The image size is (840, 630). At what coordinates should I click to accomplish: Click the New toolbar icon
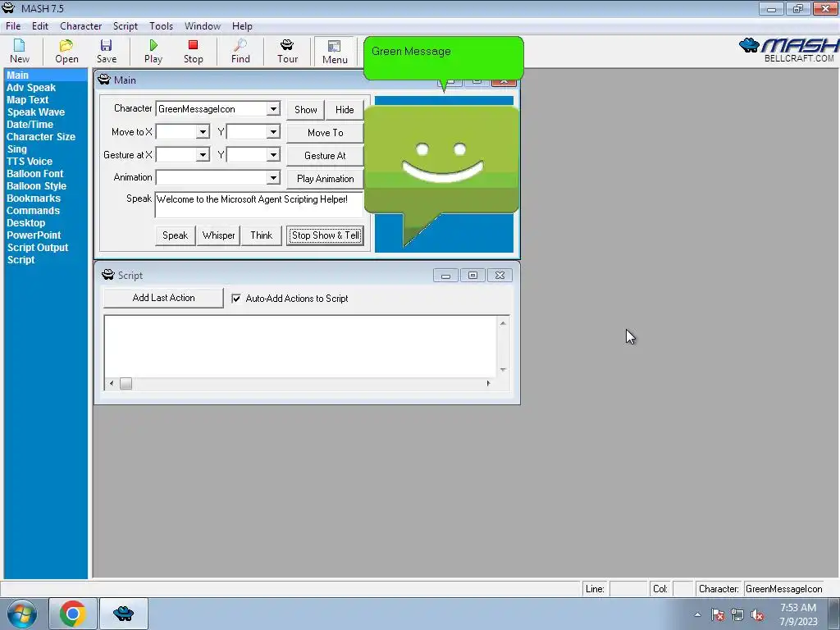pyautogui.click(x=20, y=52)
